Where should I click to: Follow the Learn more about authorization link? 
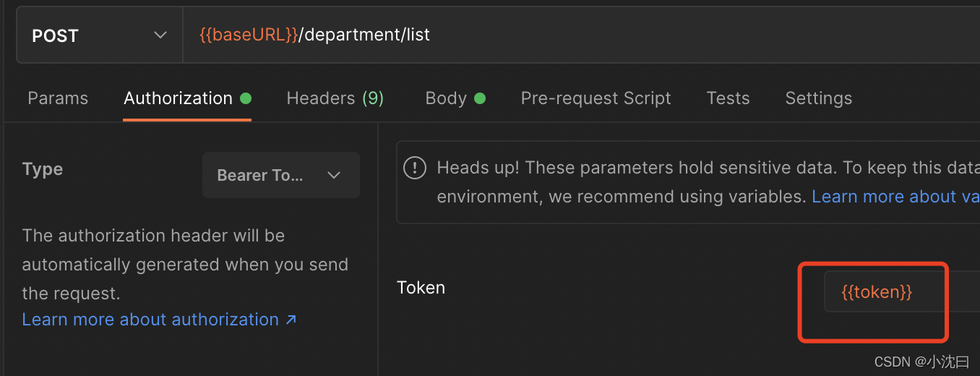coord(150,320)
